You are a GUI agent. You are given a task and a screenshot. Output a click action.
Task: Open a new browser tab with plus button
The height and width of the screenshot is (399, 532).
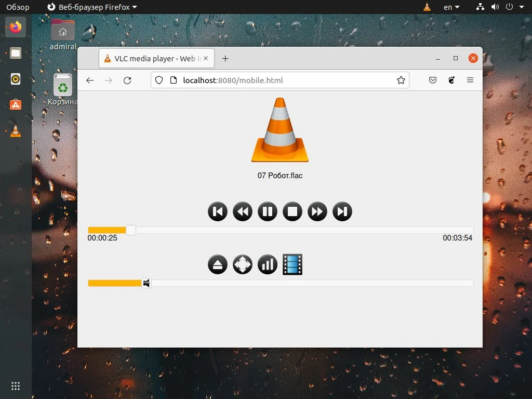[225, 58]
